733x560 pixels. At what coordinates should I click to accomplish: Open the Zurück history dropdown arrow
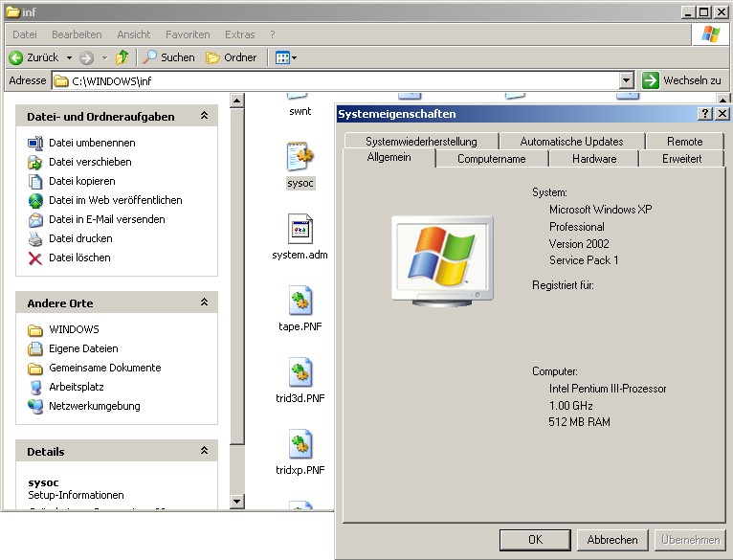[x=69, y=58]
